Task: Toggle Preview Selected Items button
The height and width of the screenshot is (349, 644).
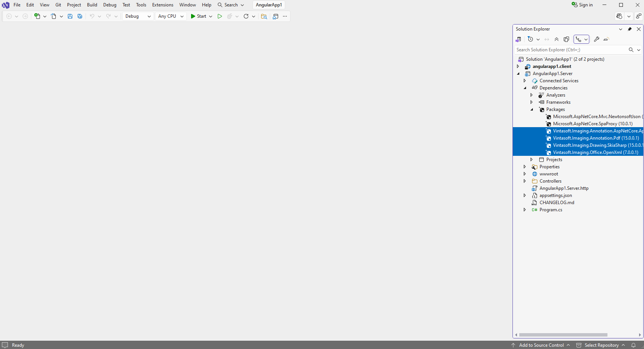Action: tap(606, 39)
